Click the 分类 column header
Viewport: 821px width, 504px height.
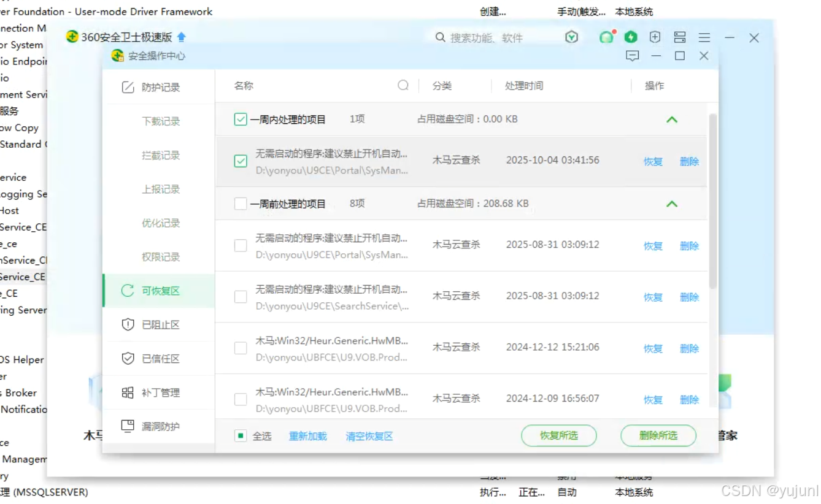pyautogui.click(x=442, y=86)
